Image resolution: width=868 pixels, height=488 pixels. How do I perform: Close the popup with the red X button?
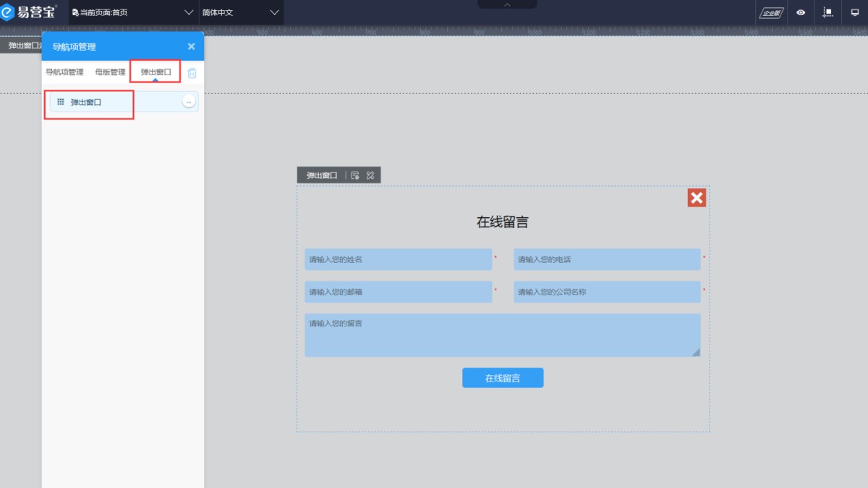click(697, 198)
